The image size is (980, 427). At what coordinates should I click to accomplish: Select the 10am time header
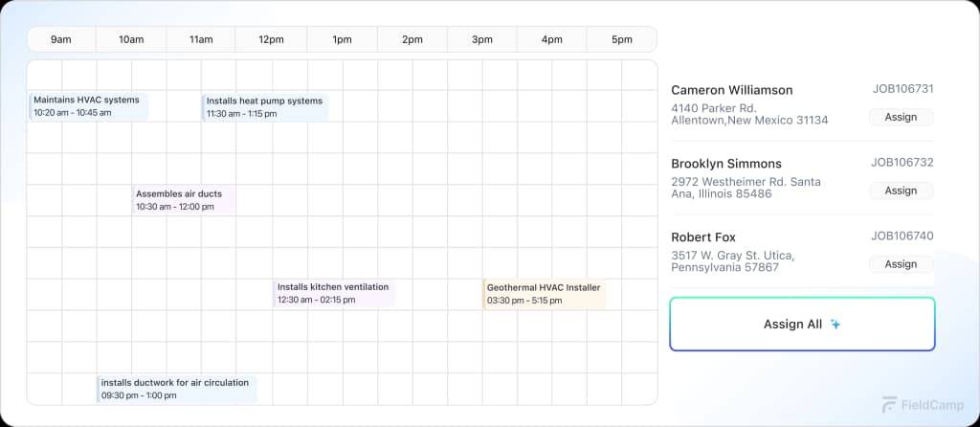tap(131, 39)
